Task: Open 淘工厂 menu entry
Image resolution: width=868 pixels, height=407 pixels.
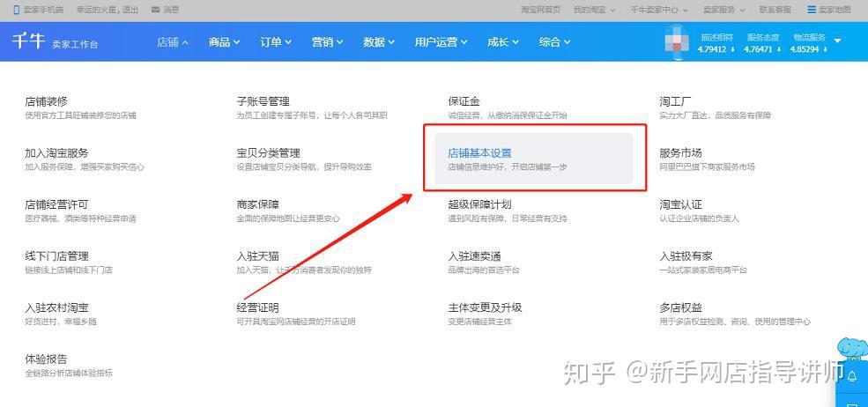Action: pos(716,108)
